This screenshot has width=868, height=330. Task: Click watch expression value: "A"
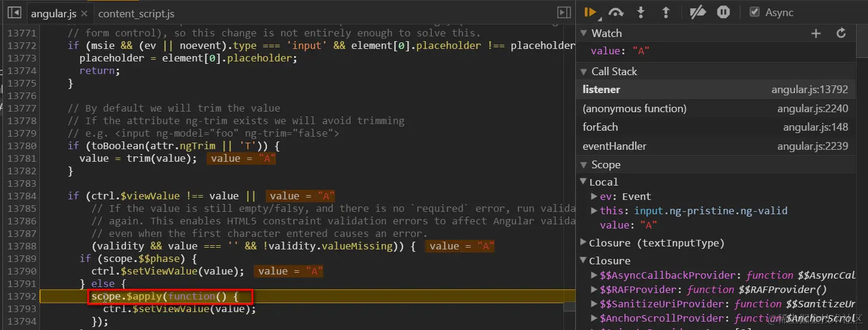pos(620,51)
